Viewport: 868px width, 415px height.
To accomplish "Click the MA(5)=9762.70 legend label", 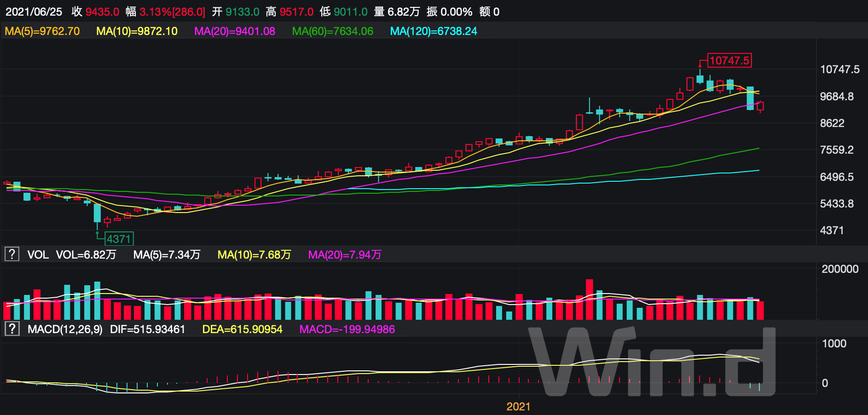I will click(41, 32).
